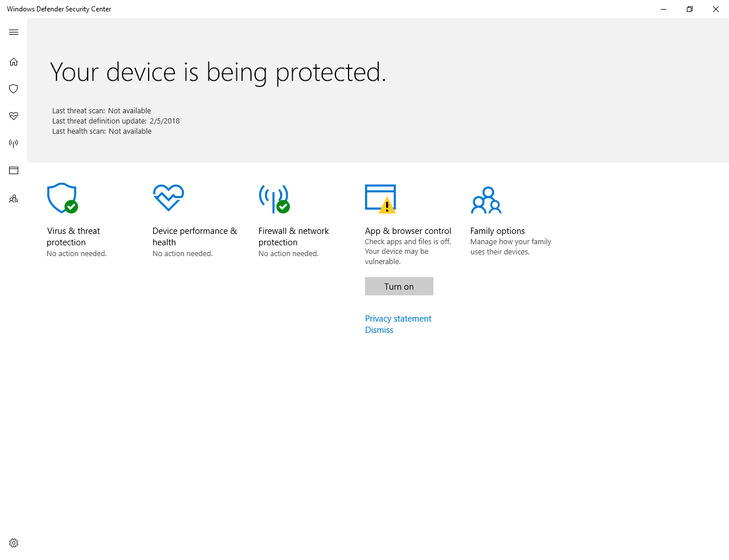Click the large Virus & threat protection shield
This screenshot has height=560, width=729.
tap(62, 198)
